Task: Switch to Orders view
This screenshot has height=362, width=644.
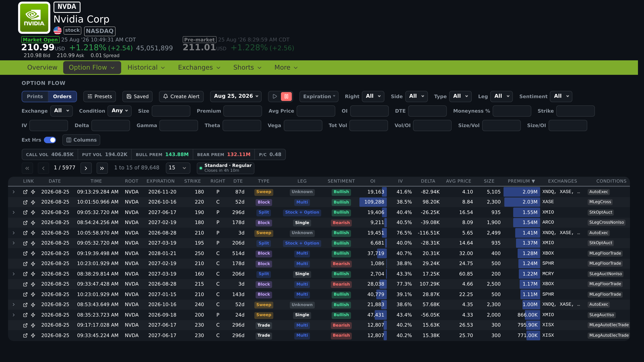Action: pos(62,97)
